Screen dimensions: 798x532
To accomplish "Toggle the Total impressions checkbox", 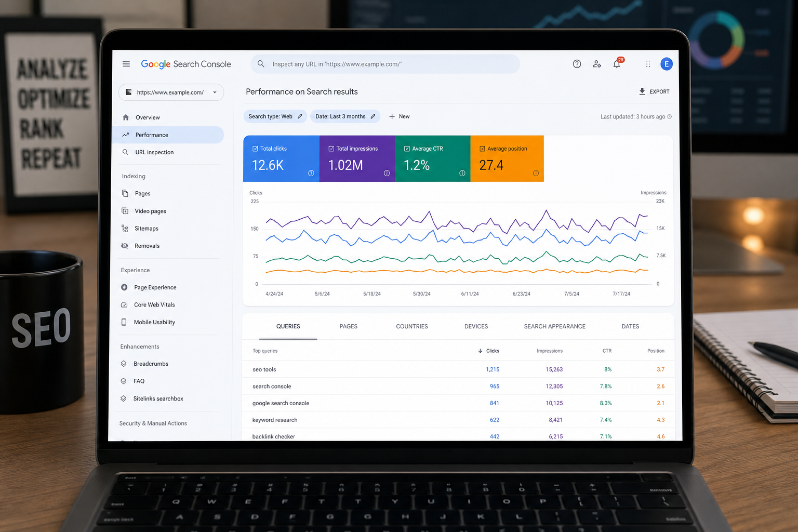I will (331, 149).
